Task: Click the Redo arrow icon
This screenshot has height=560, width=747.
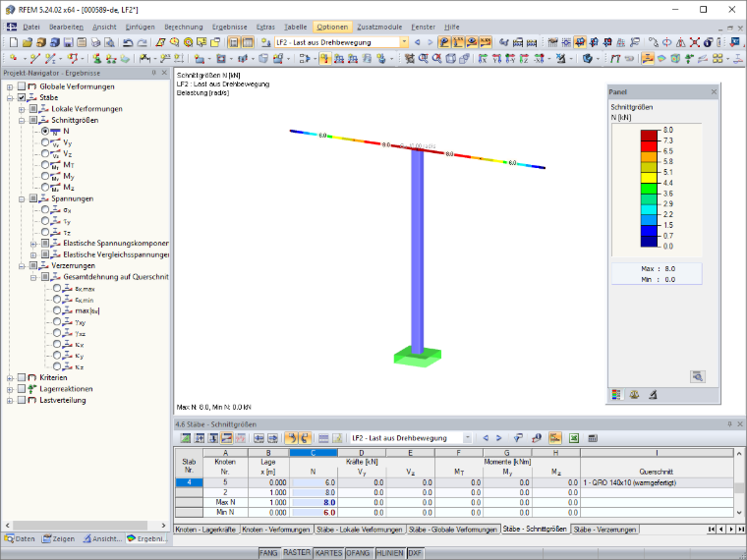Action: point(142,42)
